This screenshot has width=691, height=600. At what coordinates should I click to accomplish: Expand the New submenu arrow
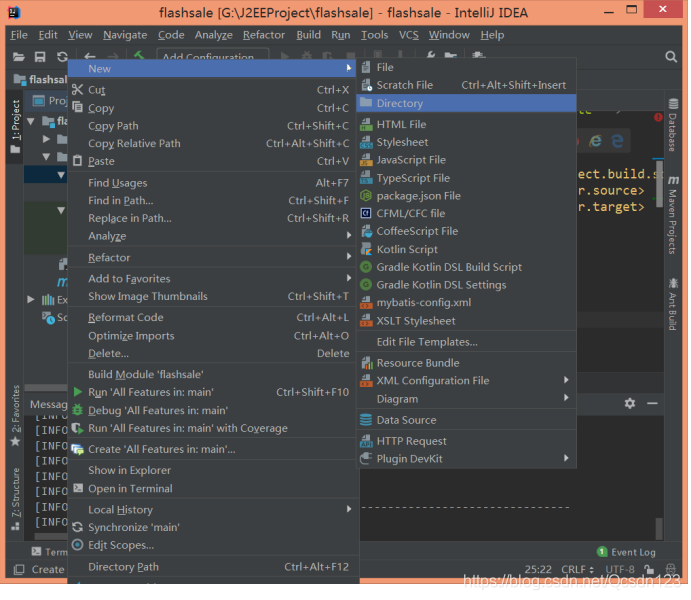pos(349,68)
